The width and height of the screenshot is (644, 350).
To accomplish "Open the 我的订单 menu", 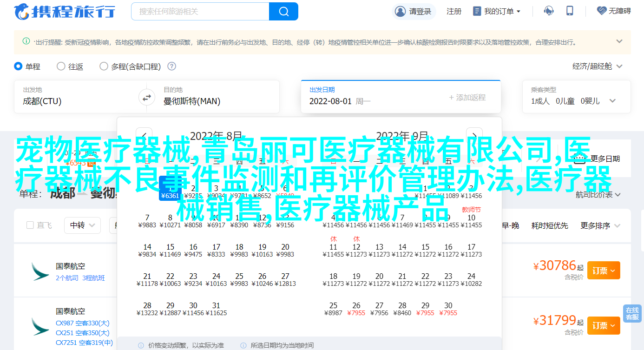I will [497, 11].
